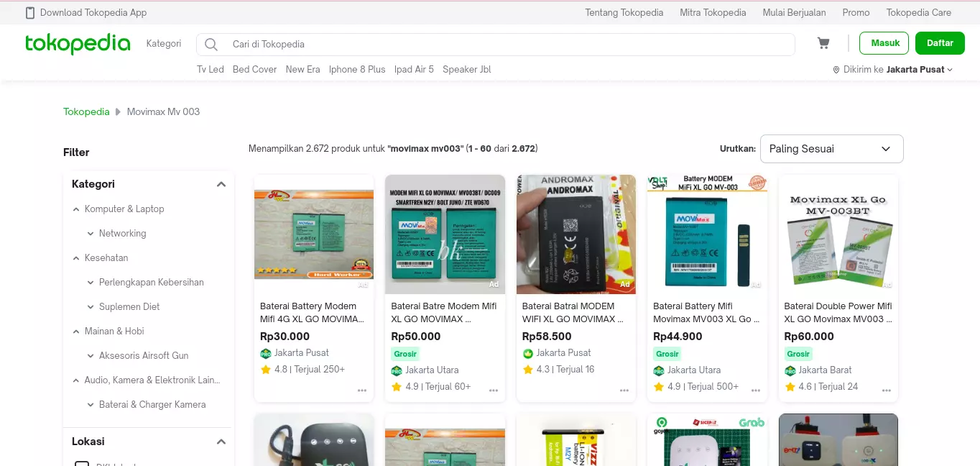Collapse the Lokasi filter section
The image size is (980, 466).
pyautogui.click(x=221, y=442)
